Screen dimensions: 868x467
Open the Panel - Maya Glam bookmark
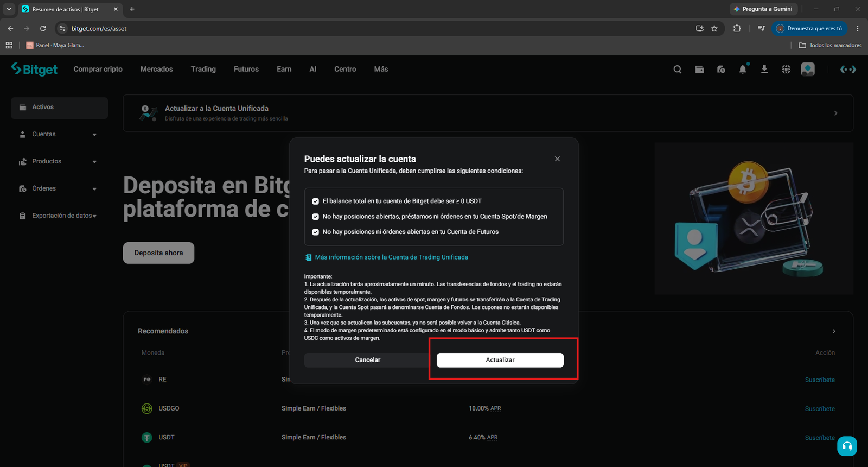55,45
